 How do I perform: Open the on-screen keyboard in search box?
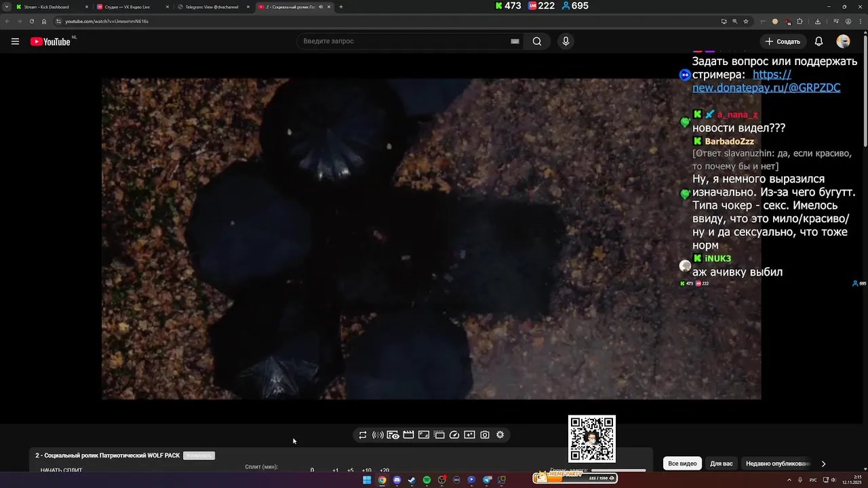point(515,41)
